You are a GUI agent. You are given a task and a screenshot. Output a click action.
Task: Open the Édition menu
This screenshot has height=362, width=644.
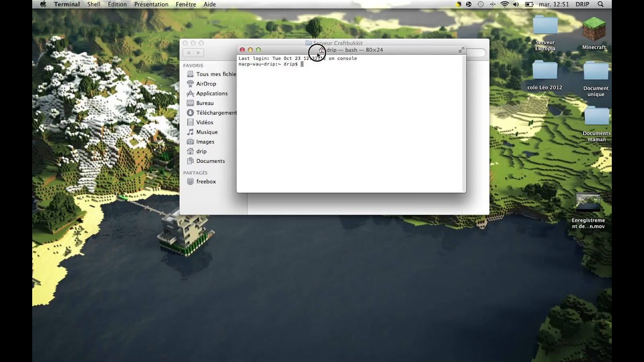(117, 4)
